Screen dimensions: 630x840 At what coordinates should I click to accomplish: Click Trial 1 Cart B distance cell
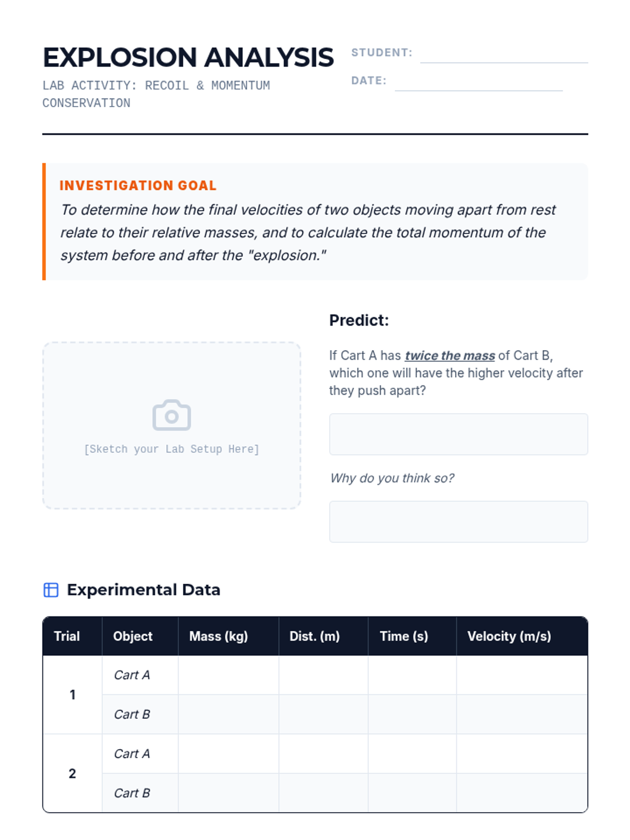323,715
